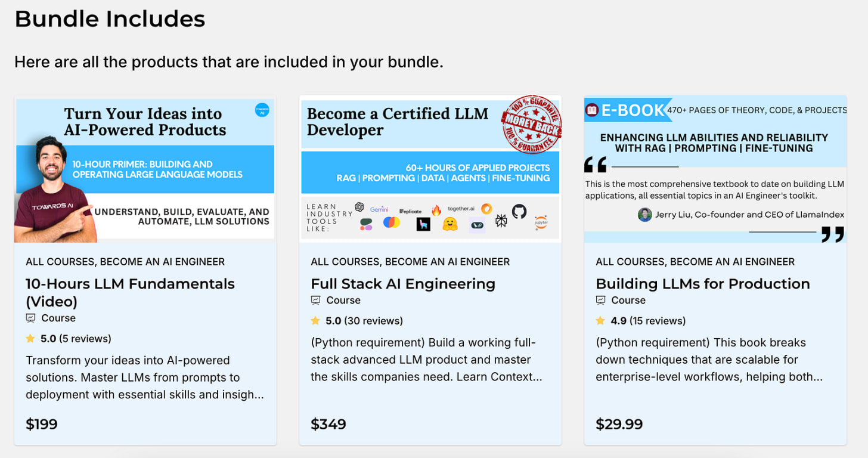Viewport: 868px width, 458px height.
Task: Open the Building LLMs for Production title
Action: click(703, 284)
